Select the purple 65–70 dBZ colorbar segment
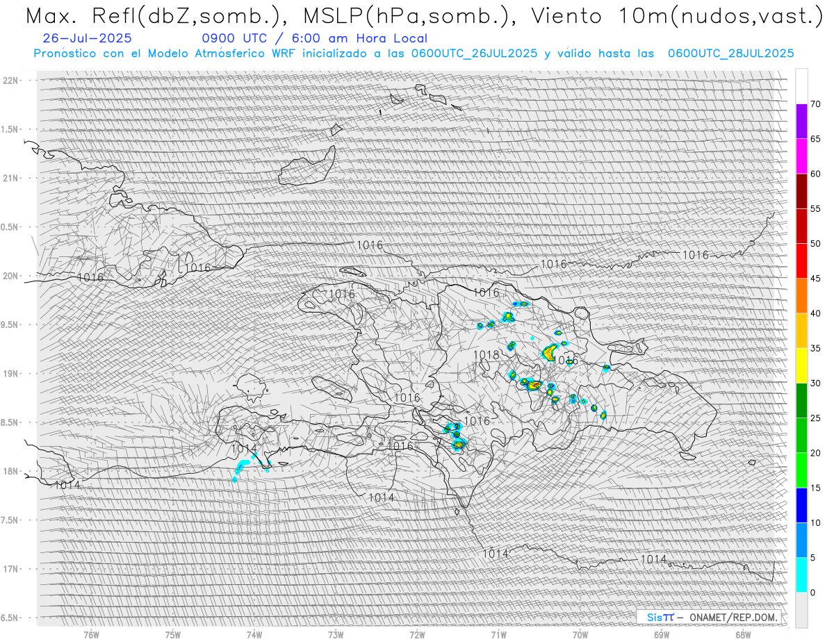Screen dimensions: 834x644 (801, 122)
